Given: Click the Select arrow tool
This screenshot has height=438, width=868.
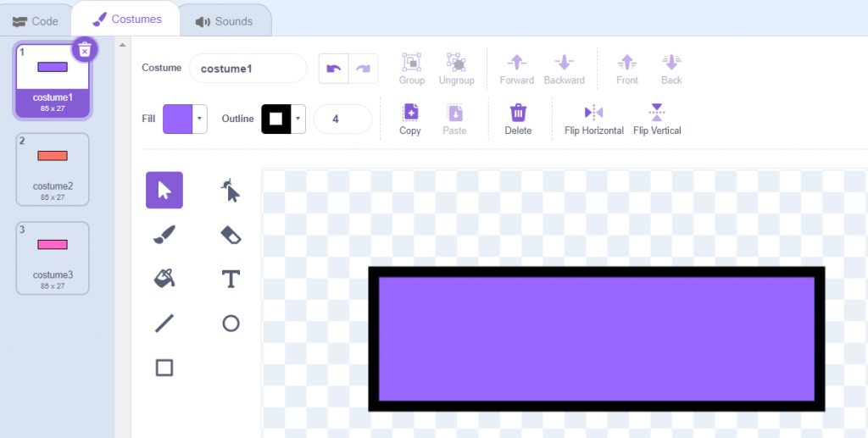Looking at the screenshot, I should (x=164, y=190).
